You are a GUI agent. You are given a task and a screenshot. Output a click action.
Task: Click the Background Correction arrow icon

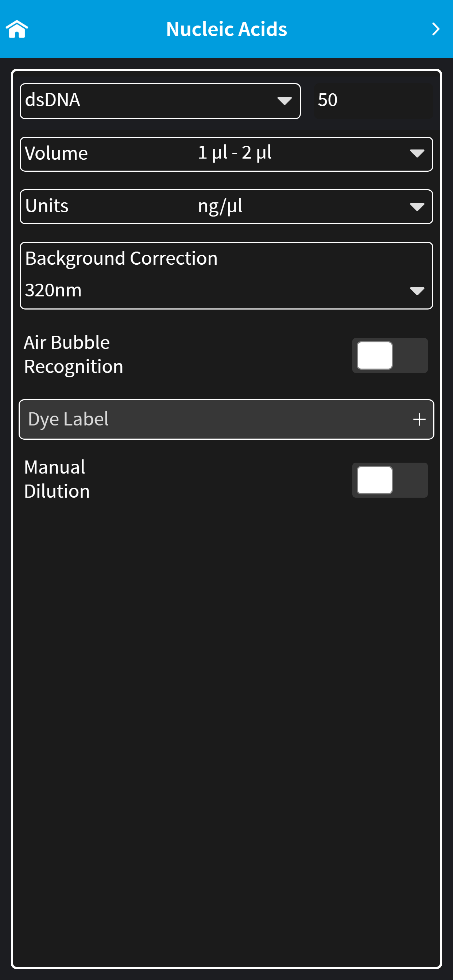coord(417,291)
